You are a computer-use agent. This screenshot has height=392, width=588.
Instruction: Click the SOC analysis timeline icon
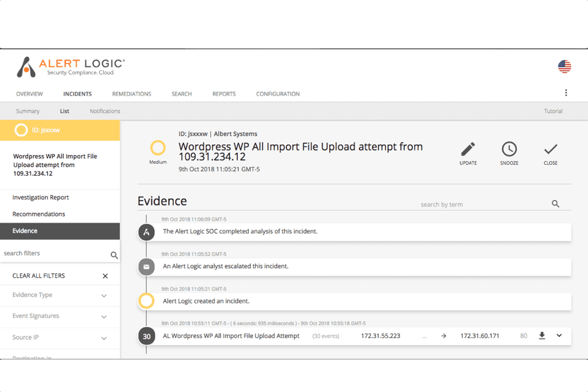[146, 232]
